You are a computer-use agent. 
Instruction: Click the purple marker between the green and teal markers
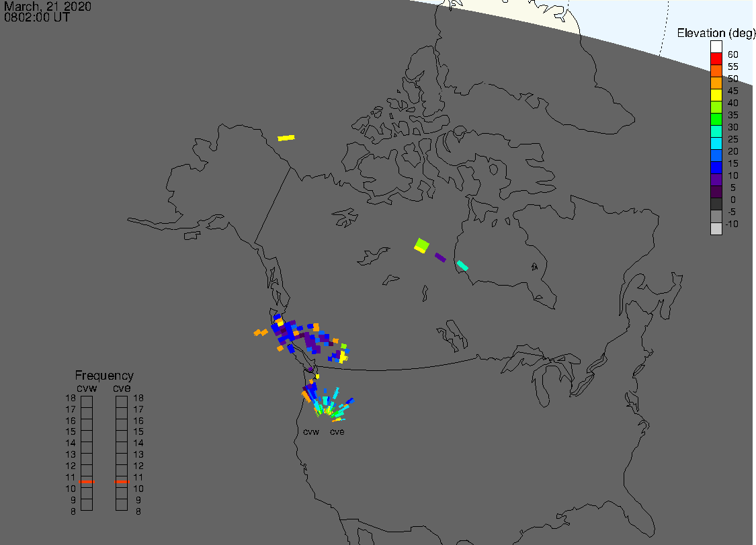(440, 257)
